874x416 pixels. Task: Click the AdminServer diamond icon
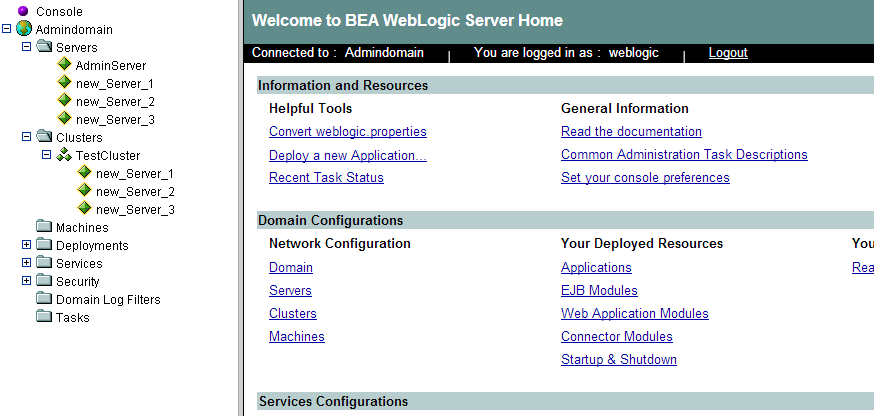pos(64,65)
